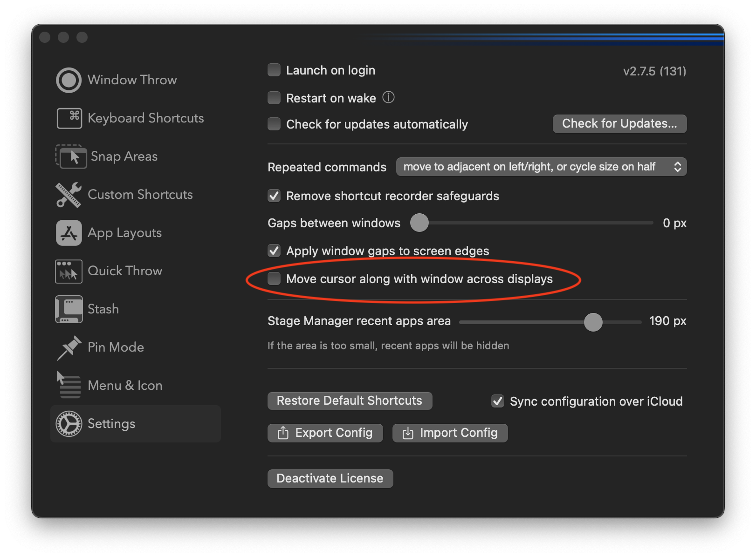Screen dimensions: 756x557
Task: Select the Pin Mode pushpin icon
Action: click(68, 347)
